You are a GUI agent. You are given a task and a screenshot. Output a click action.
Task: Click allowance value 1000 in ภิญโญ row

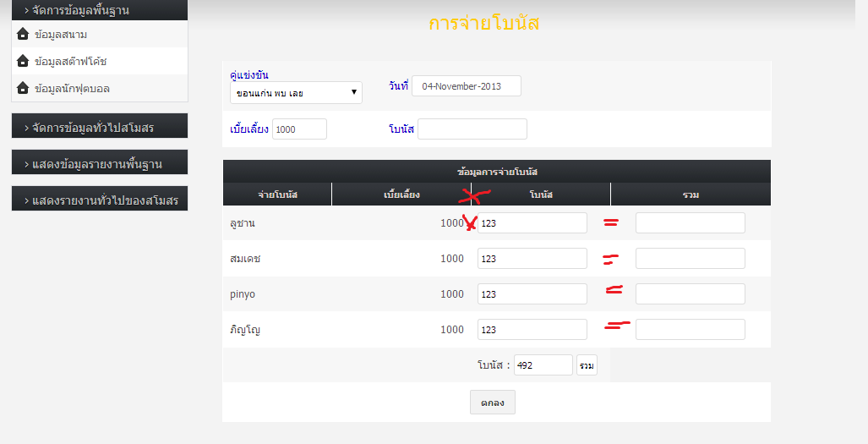pos(452,329)
